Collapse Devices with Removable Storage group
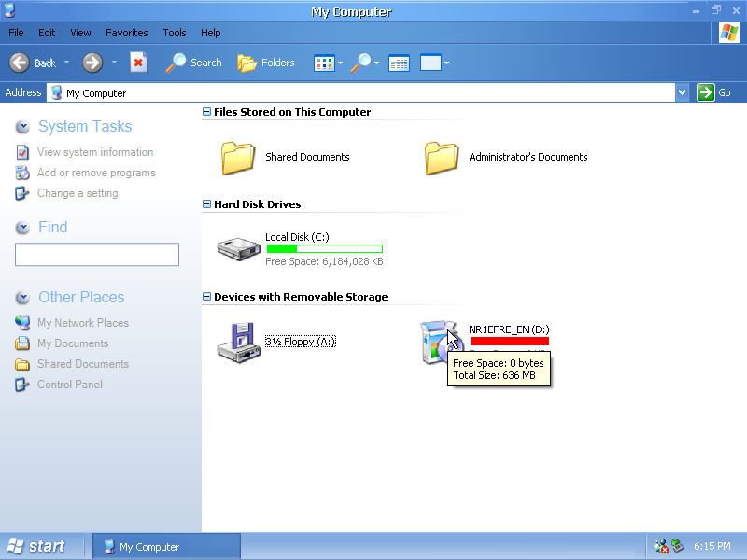 tap(206, 297)
